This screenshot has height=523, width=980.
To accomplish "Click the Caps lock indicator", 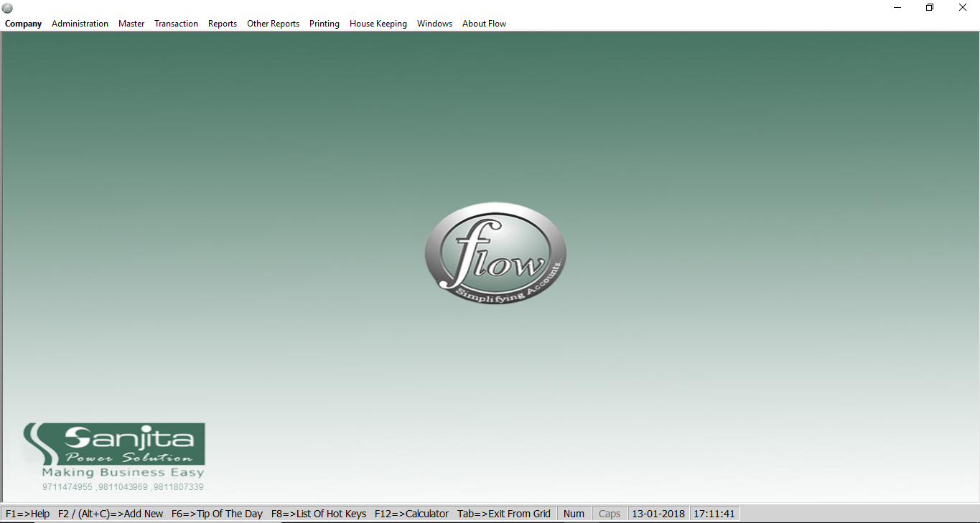I will (x=610, y=514).
